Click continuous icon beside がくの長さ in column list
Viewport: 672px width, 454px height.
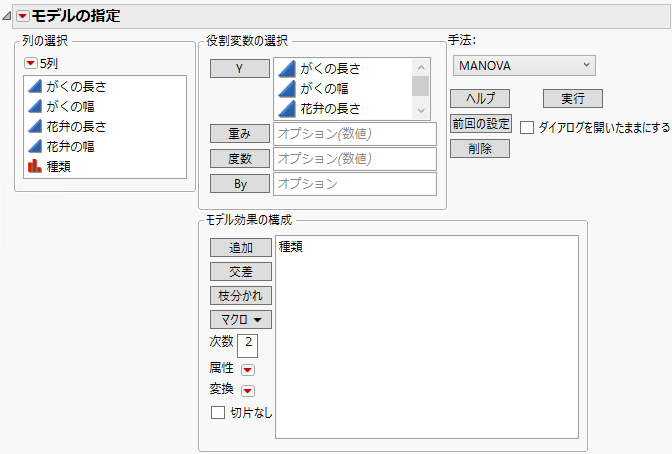(35, 86)
